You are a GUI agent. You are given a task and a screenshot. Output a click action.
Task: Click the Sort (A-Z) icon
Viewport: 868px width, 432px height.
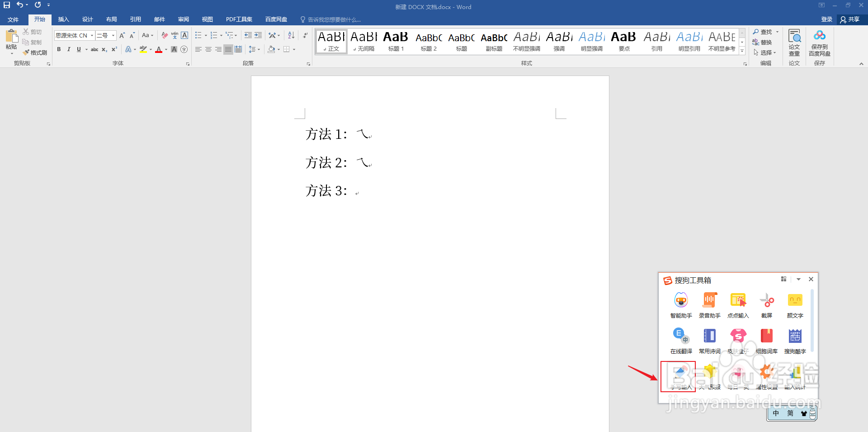click(x=291, y=35)
